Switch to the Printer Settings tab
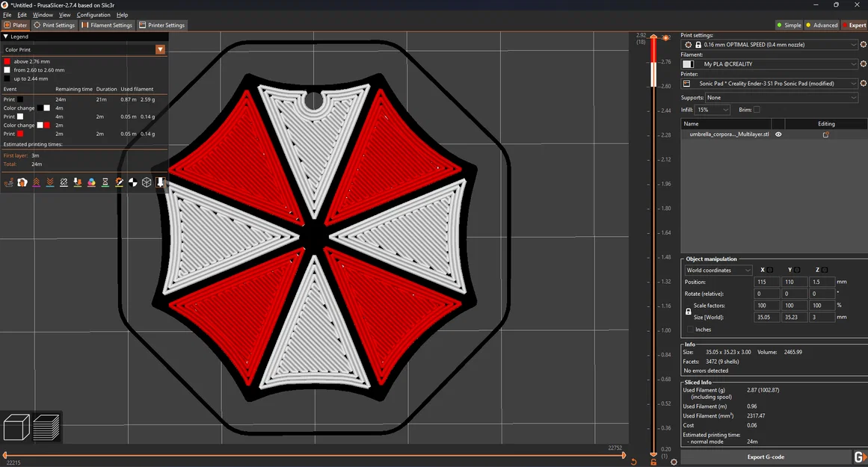 (x=161, y=25)
